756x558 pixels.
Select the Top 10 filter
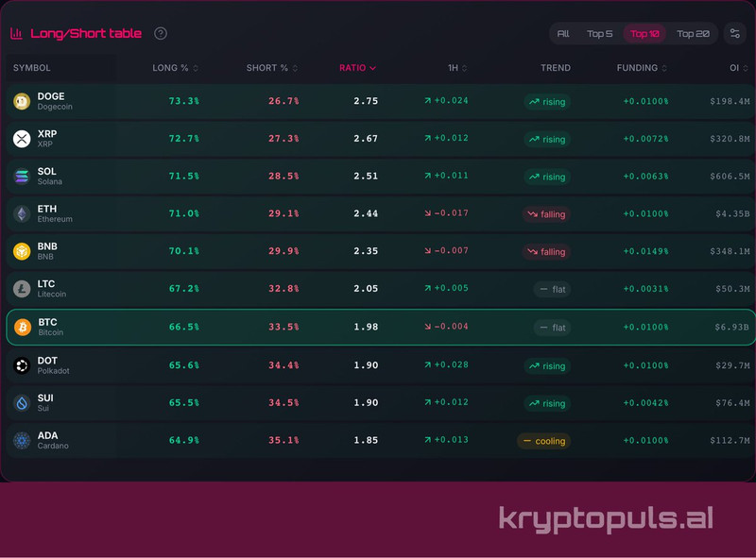click(x=644, y=34)
